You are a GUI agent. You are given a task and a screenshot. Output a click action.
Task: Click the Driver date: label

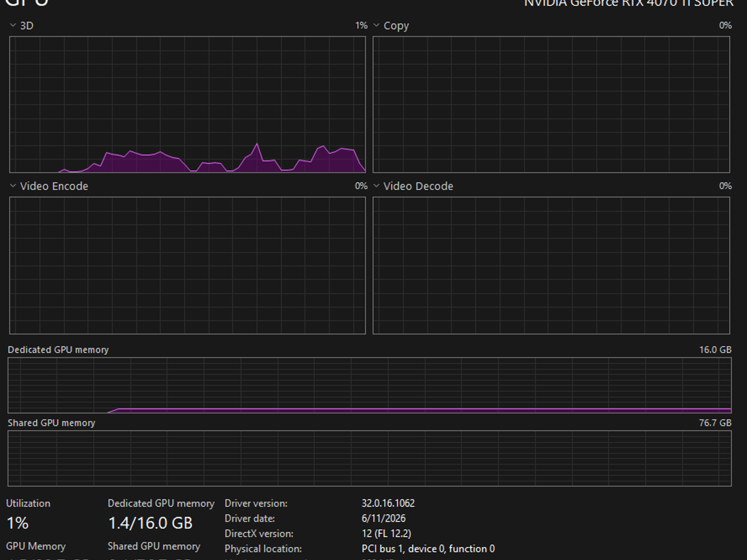[x=250, y=518]
